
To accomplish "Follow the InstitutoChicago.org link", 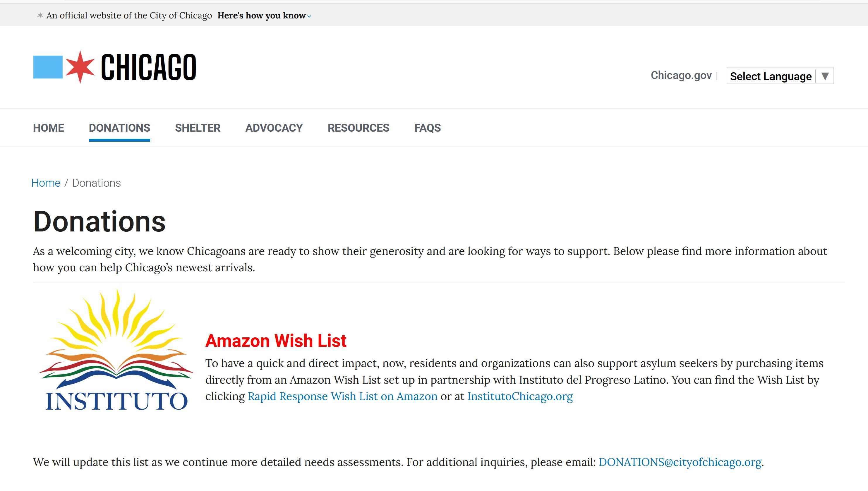I will pyautogui.click(x=520, y=396).
